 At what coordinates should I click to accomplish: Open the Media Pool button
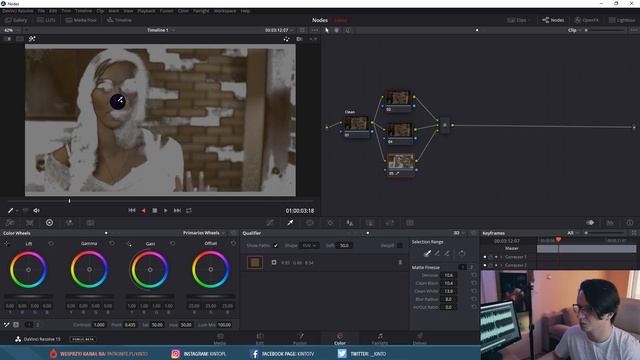click(81, 20)
